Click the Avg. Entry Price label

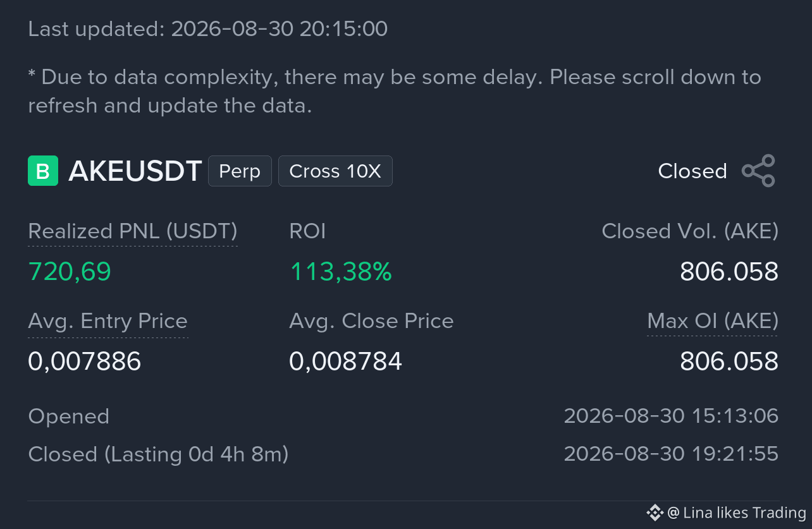pyautogui.click(x=108, y=321)
